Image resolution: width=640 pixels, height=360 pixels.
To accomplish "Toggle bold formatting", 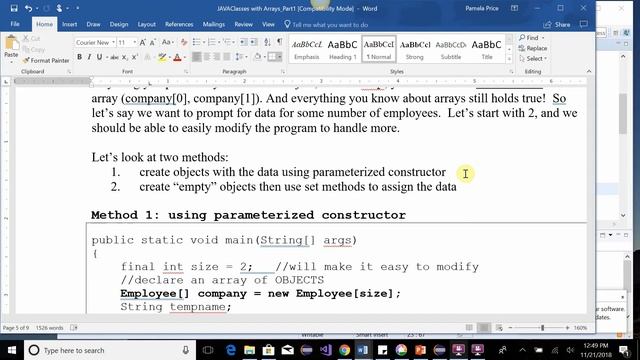I will tap(79, 57).
